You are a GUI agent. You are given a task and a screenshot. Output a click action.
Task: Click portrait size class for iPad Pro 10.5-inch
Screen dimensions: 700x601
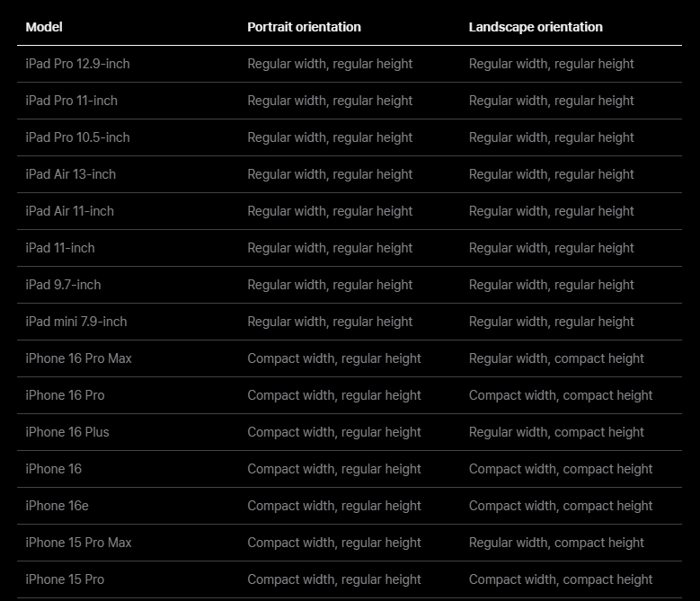point(330,137)
